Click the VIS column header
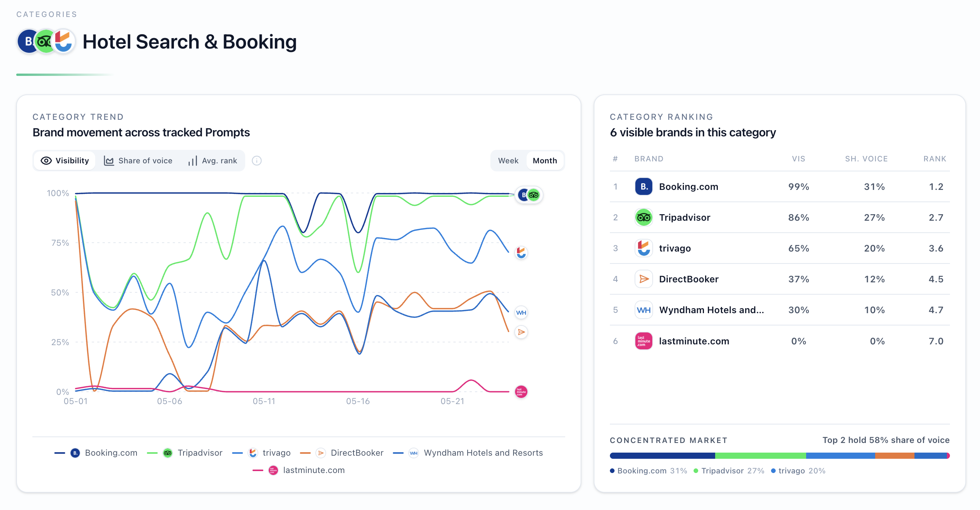The height and width of the screenshot is (510, 980). point(798,159)
